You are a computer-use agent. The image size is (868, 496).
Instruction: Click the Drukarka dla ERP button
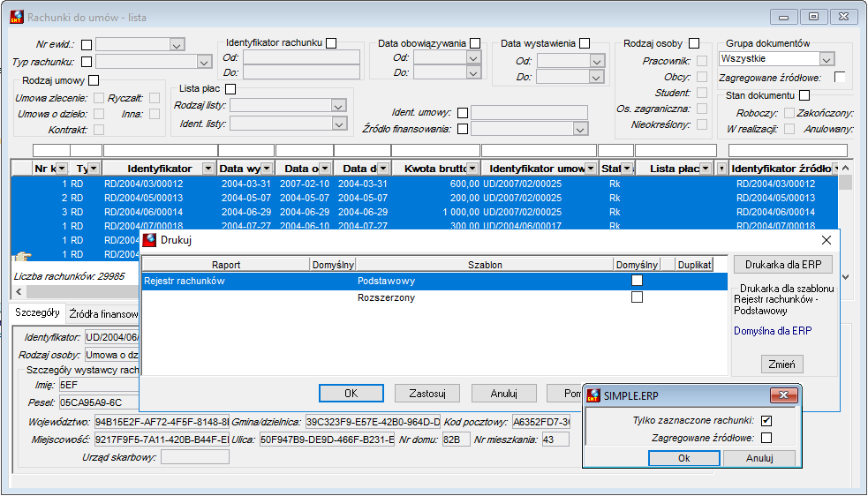(x=782, y=265)
